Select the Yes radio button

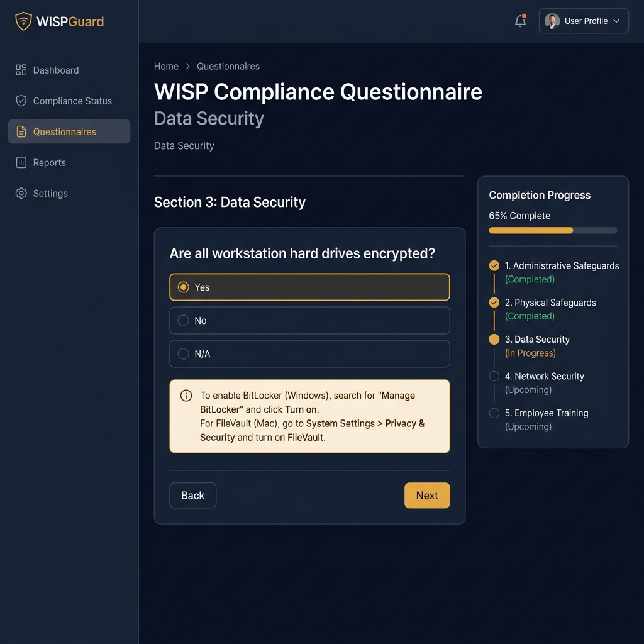coord(184,287)
